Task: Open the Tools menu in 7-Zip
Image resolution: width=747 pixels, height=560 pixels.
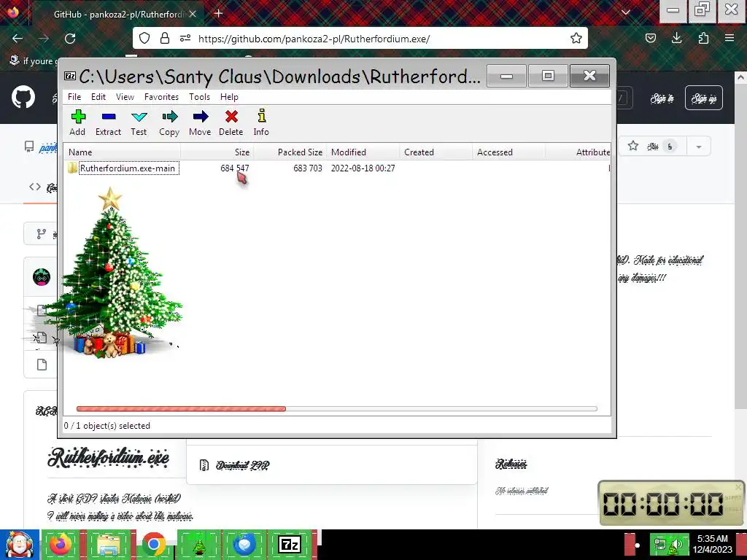Action: (x=199, y=97)
